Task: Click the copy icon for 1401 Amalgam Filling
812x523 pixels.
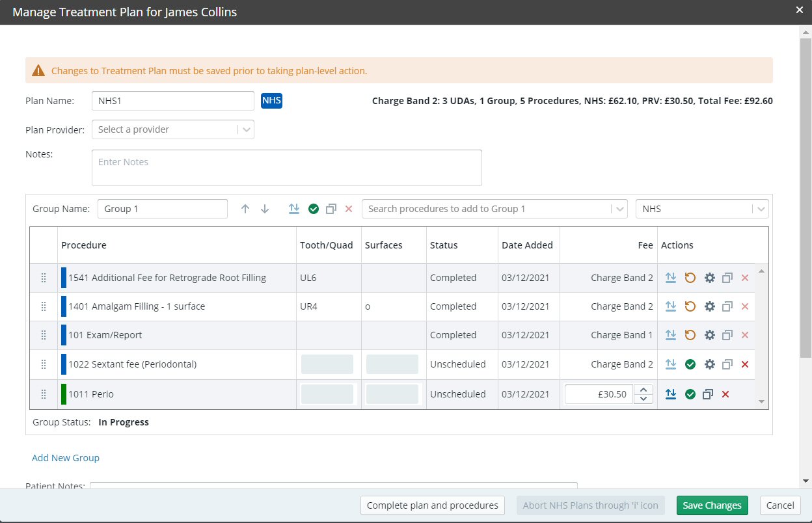Action: click(727, 306)
